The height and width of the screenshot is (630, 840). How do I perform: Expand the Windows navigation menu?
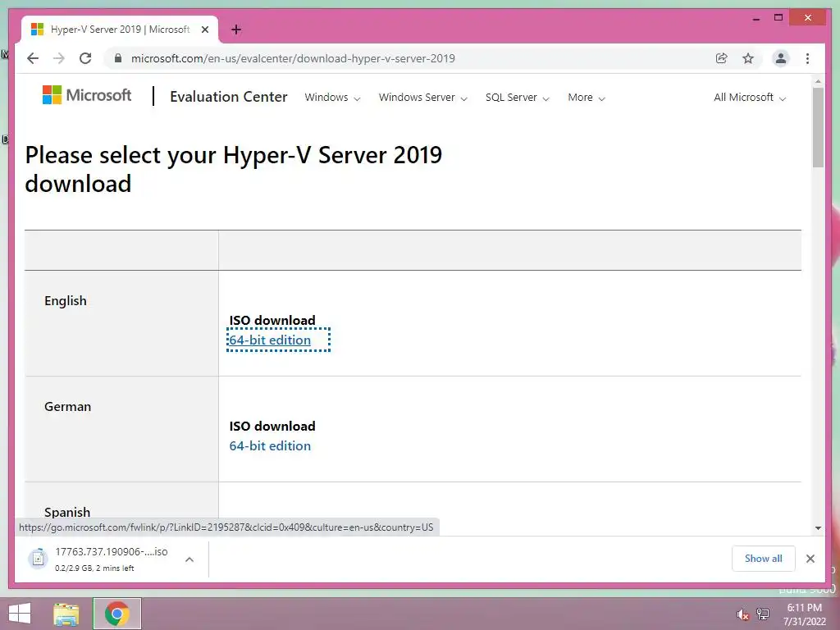(332, 98)
